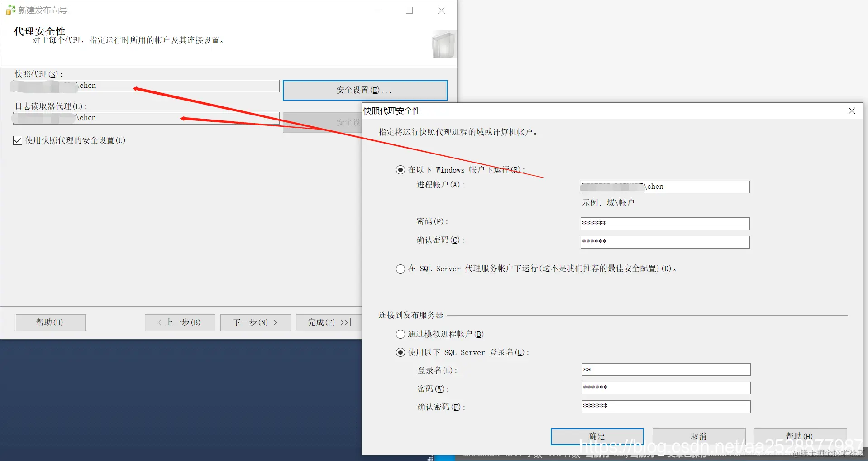Toggle 使用快照代理的安全设置 checkbox
This screenshot has width=868, height=461.
click(x=18, y=140)
